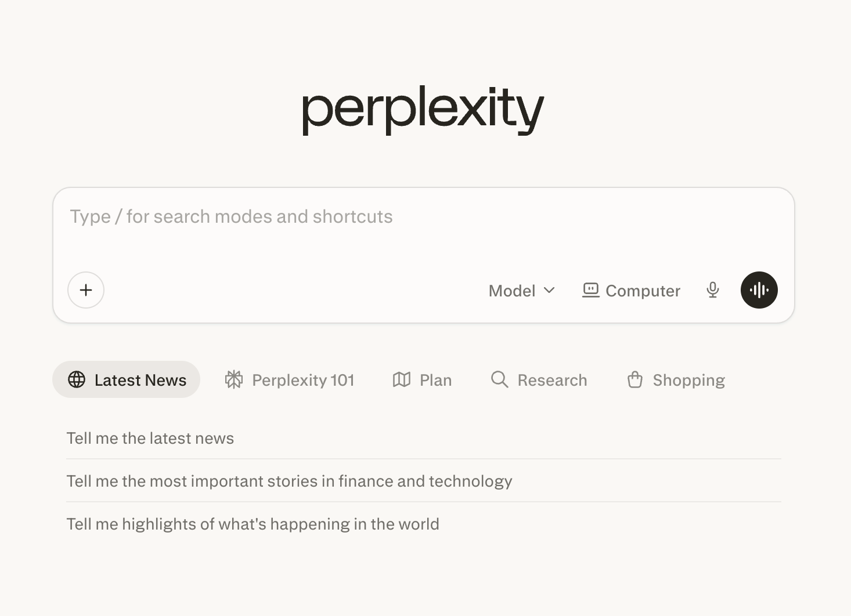Image resolution: width=851 pixels, height=616 pixels.
Task: Click the Computer monitor icon
Action: (x=590, y=290)
